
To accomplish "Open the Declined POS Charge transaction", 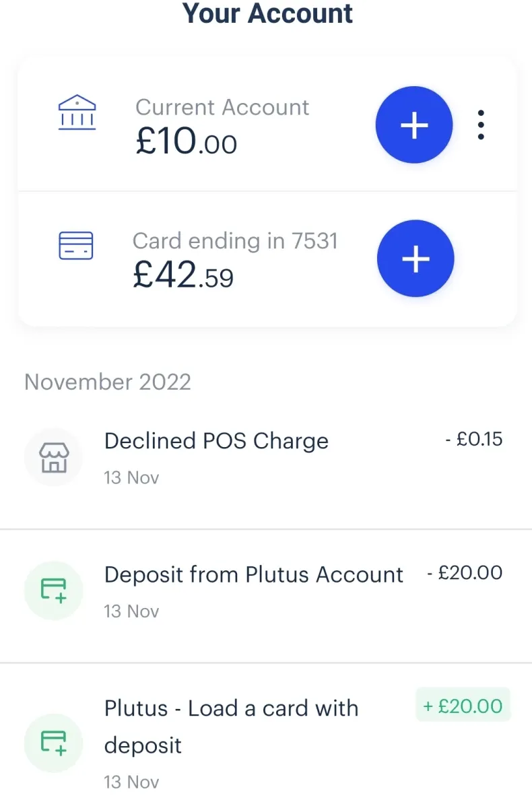I will pos(266,462).
